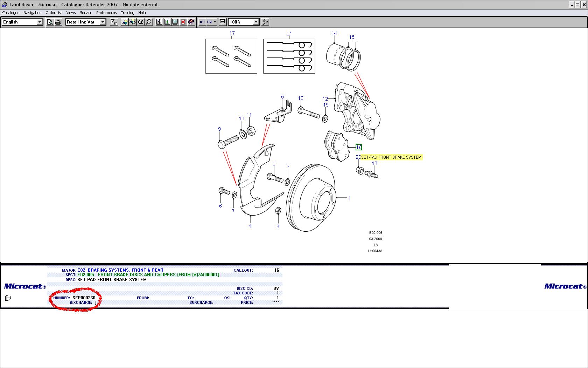This screenshot has height=368, width=588.
Task: Open the Views menu
Action: [71, 13]
